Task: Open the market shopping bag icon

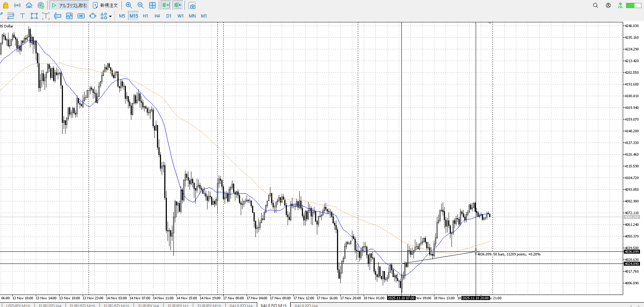Action: 5,5
